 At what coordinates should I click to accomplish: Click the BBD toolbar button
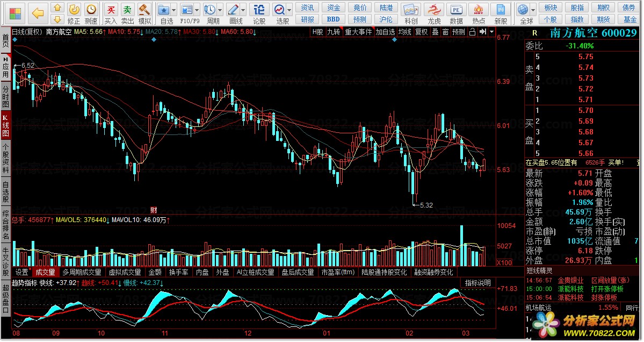tap(334, 19)
